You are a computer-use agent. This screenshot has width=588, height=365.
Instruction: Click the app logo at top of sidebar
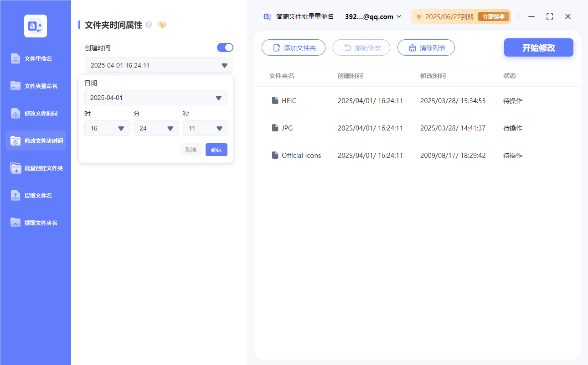tap(35, 26)
